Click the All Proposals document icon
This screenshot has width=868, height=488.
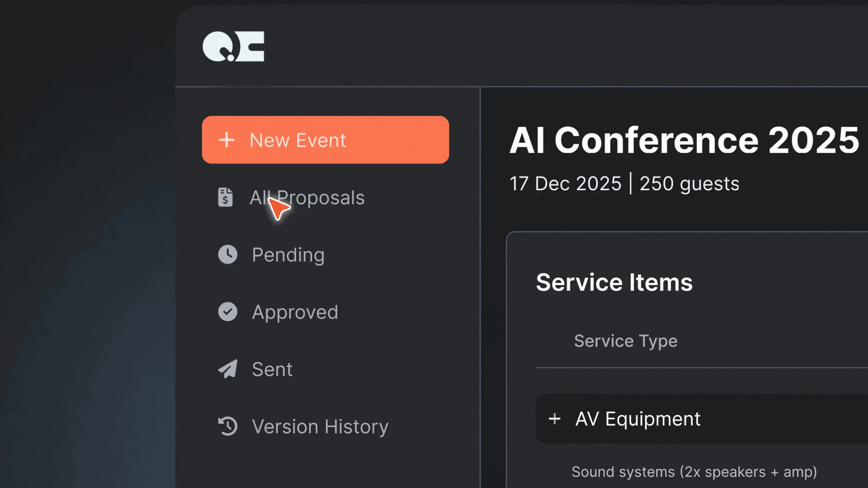[x=225, y=197]
